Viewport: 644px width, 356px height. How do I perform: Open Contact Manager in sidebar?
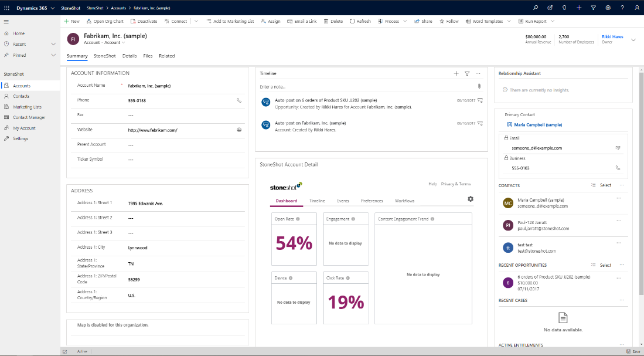(x=29, y=117)
